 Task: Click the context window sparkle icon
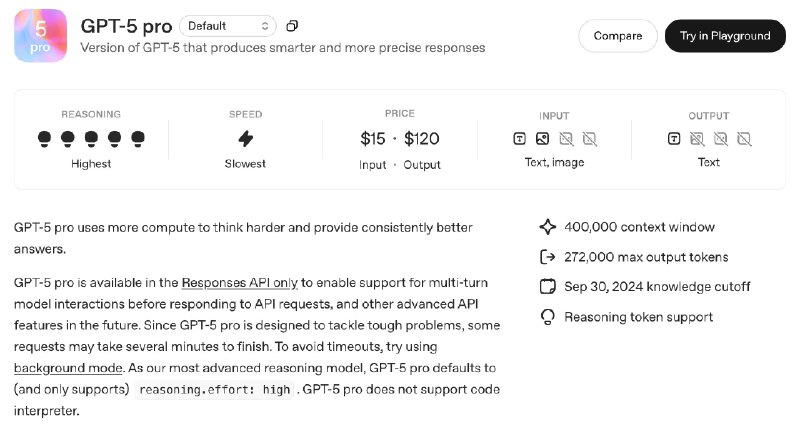point(547,226)
